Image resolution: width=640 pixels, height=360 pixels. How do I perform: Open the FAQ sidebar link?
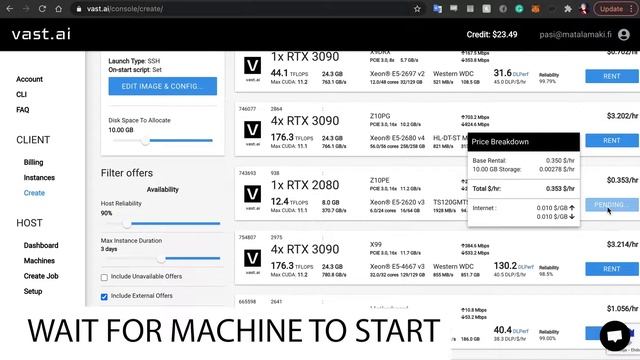coord(23,110)
